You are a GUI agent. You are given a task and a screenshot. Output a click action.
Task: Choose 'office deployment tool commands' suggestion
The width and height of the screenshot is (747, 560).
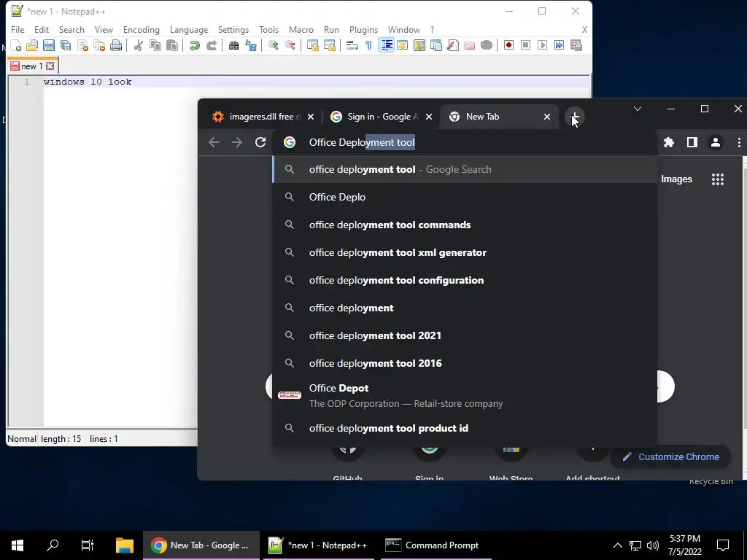(465, 225)
